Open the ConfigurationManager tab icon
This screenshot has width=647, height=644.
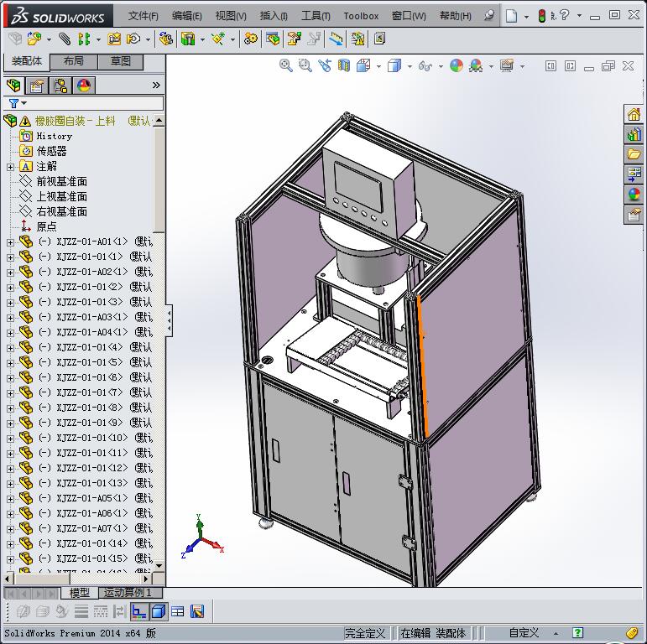(60, 86)
